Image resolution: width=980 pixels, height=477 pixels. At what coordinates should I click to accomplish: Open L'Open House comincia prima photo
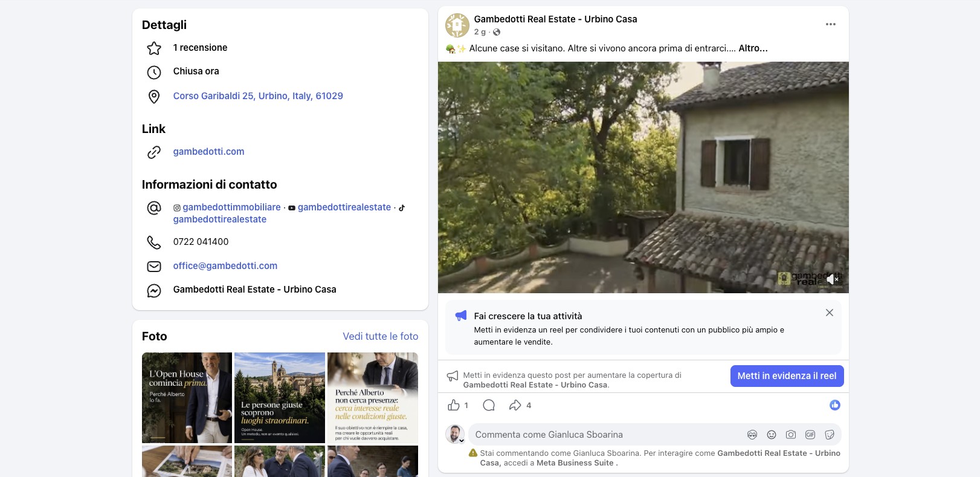(x=187, y=398)
